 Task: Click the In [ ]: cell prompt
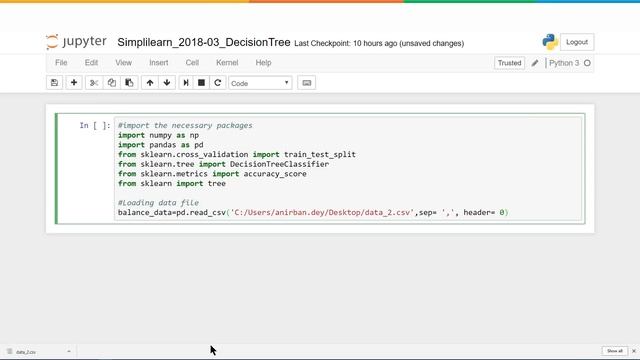(95, 125)
